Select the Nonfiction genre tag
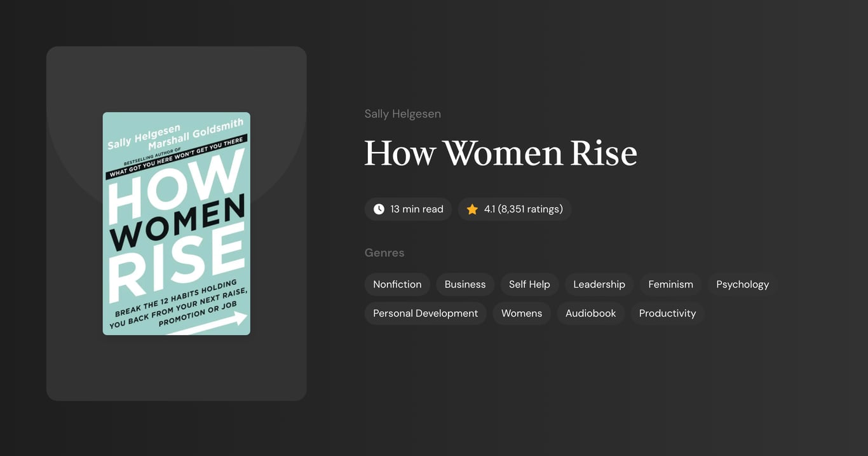The height and width of the screenshot is (456, 868). (x=397, y=284)
